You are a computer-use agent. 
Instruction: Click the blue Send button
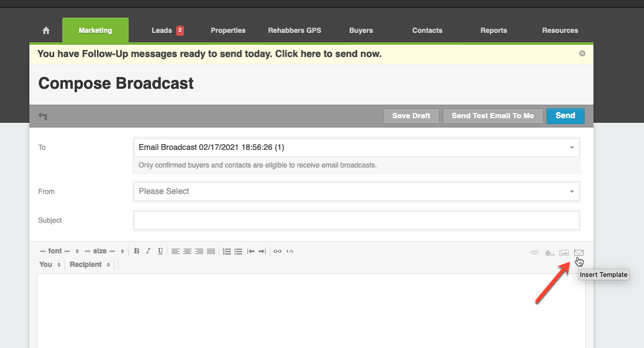565,116
